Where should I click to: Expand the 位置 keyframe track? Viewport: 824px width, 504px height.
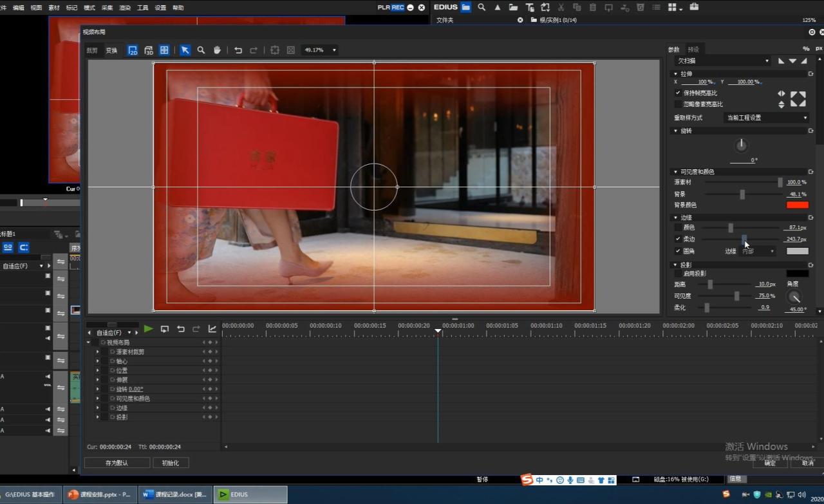(98, 370)
